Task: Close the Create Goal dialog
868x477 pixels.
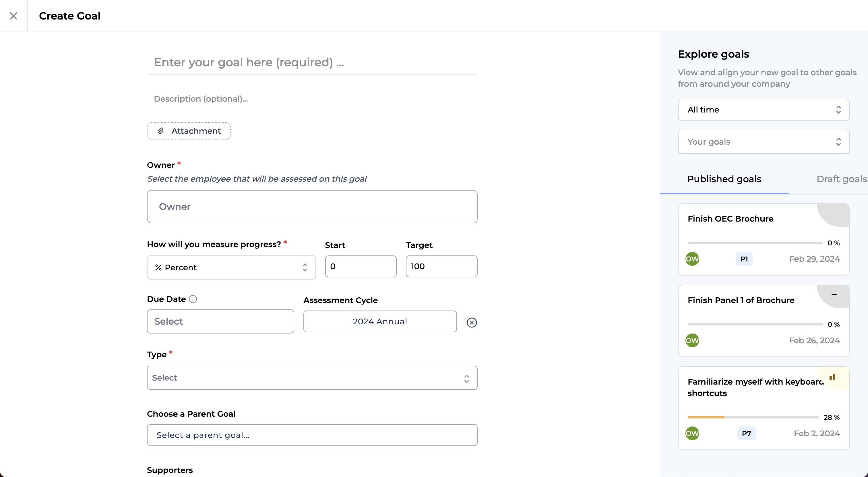Action: (13, 16)
